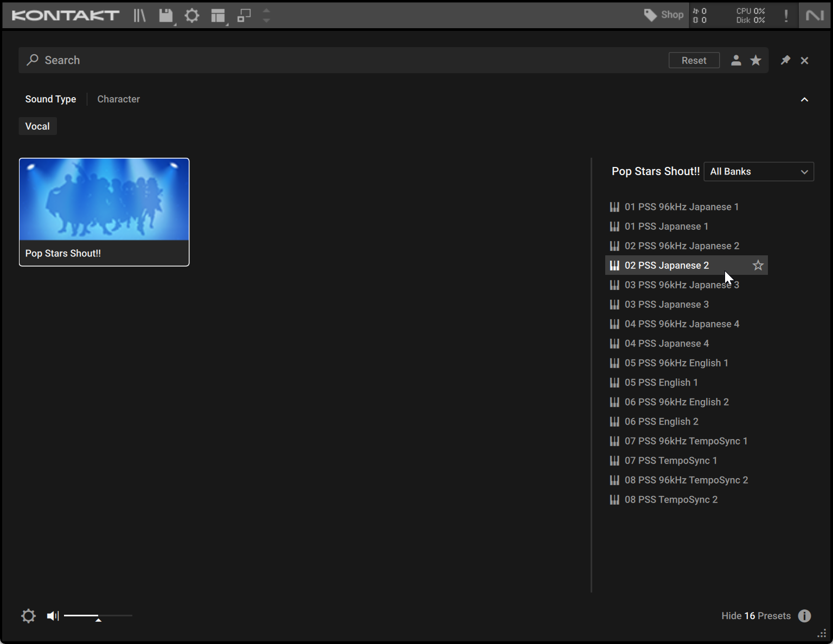Viewport: 833px width, 644px height.
Task: Favorite the 02 PSS Japanese 2 preset
Action: pos(758,265)
